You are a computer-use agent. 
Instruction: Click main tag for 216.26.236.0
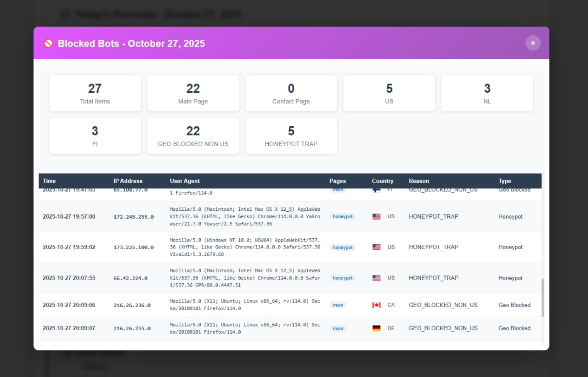pyautogui.click(x=338, y=305)
